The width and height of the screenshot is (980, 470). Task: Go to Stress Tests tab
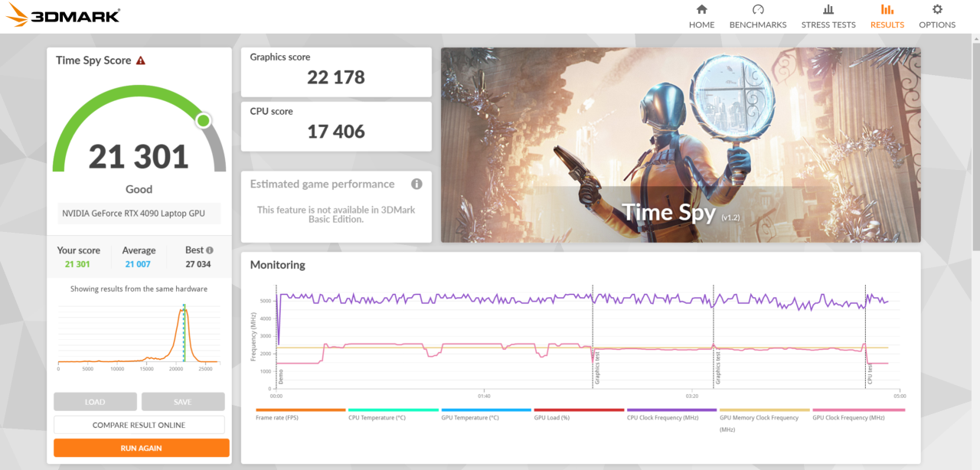[x=828, y=16]
